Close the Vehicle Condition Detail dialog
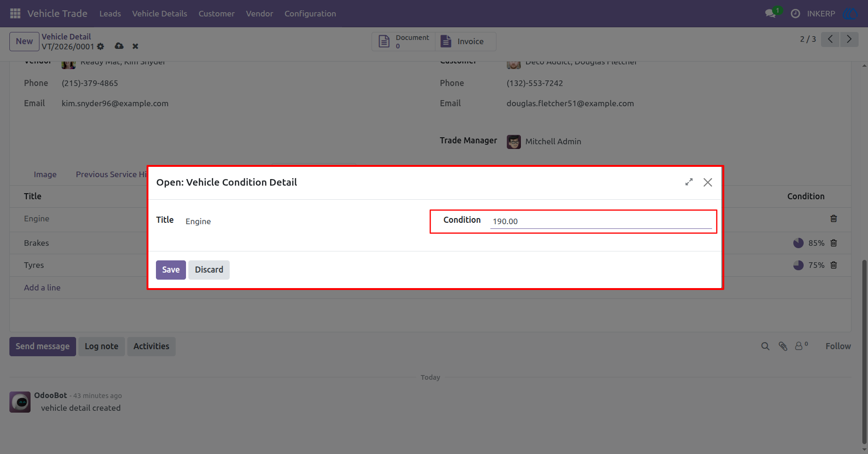 708,182
